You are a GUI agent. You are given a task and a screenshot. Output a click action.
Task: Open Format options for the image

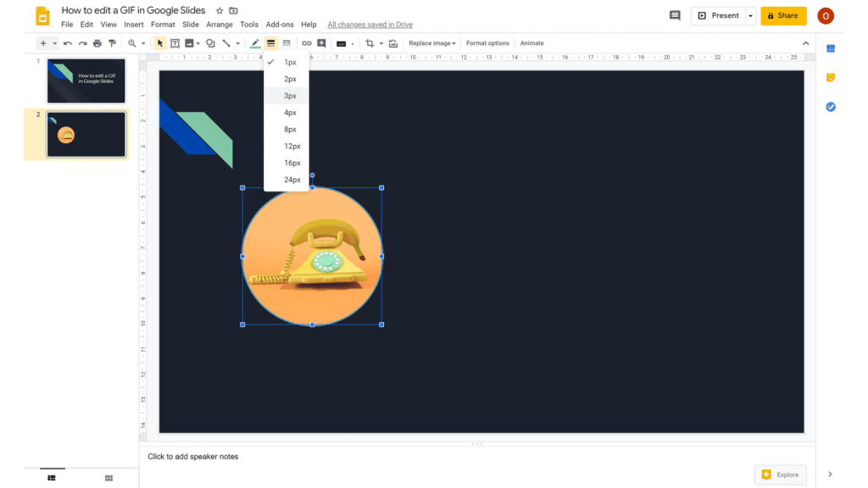coord(487,42)
